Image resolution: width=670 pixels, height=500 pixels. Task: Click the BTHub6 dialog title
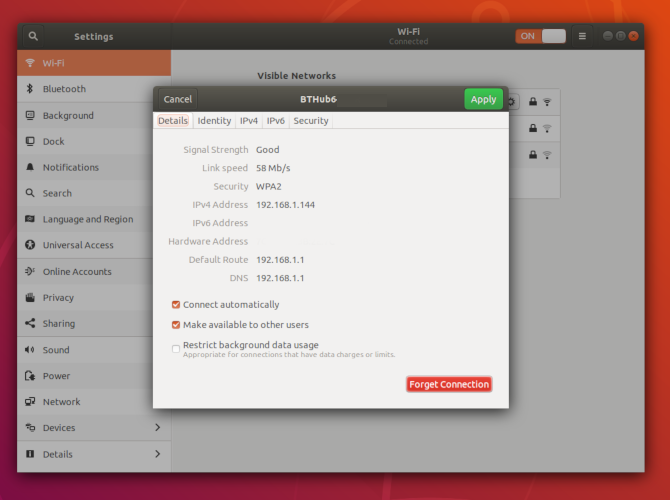tap(318, 99)
